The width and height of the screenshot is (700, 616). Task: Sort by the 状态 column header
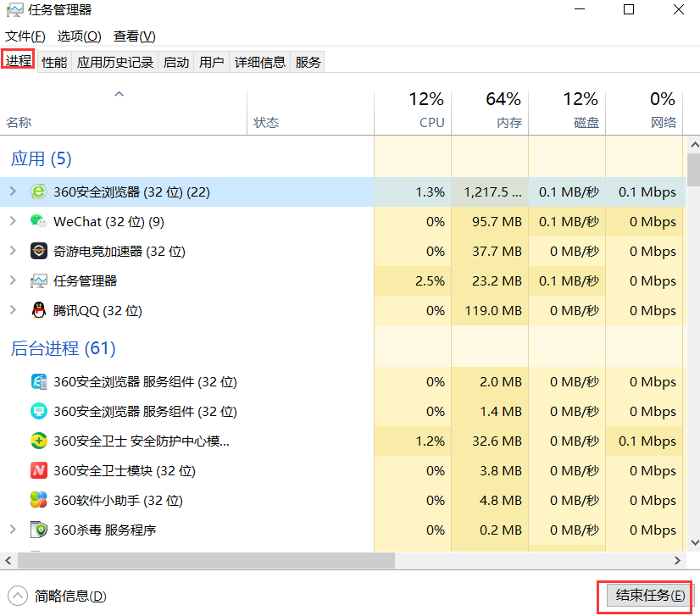[x=310, y=112]
